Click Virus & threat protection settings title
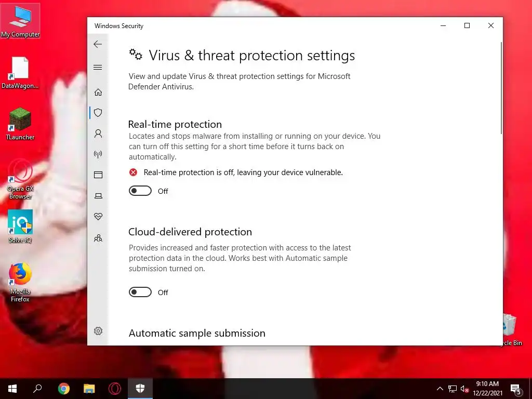Image resolution: width=532 pixels, height=399 pixels. click(252, 55)
